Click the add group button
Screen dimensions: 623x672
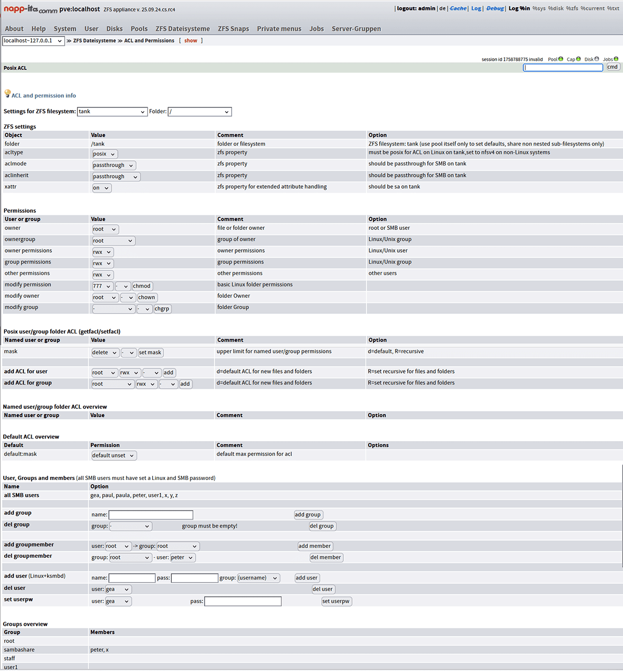(x=308, y=515)
